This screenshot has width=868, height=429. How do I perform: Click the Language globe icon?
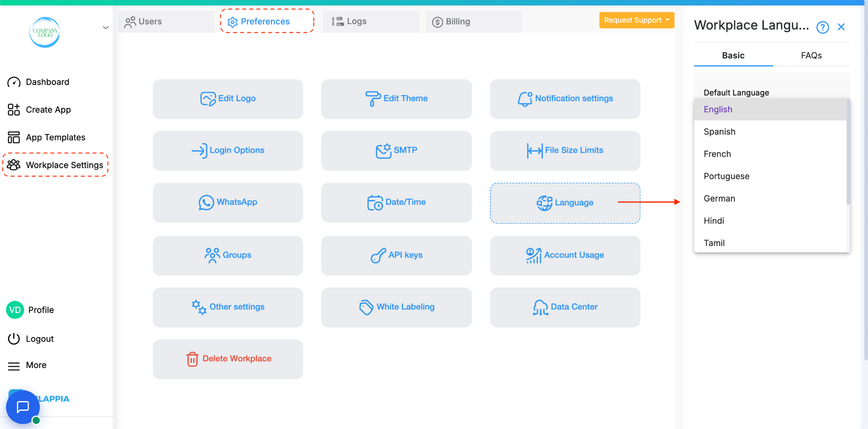pyautogui.click(x=545, y=203)
